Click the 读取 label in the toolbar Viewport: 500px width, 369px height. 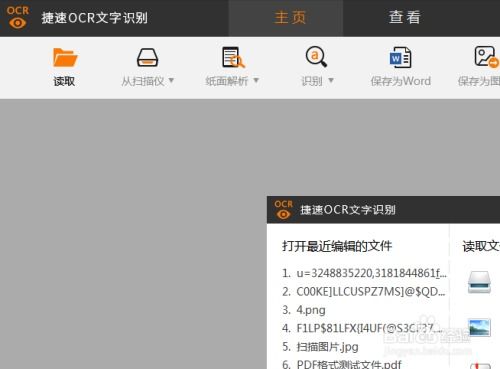tap(64, 81)
